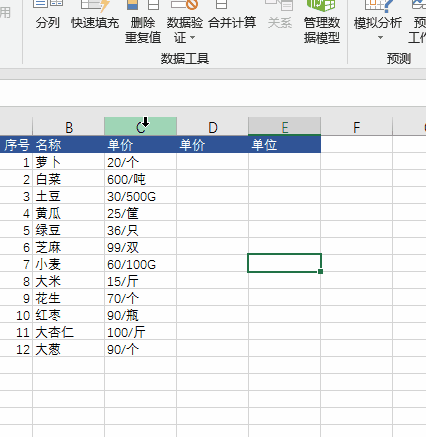Click the 单价 header in column D
This screenshot has width=426, height=437.
[212, 145]
